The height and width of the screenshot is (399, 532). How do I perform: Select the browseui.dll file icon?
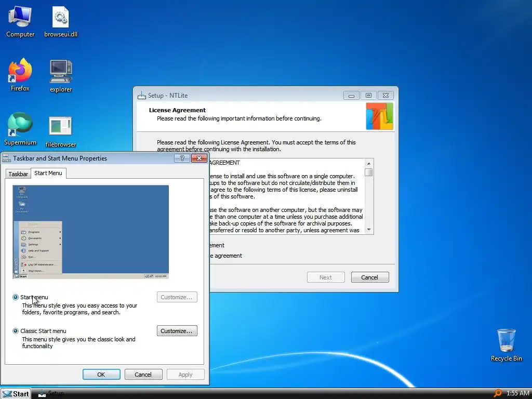point(61,22)
